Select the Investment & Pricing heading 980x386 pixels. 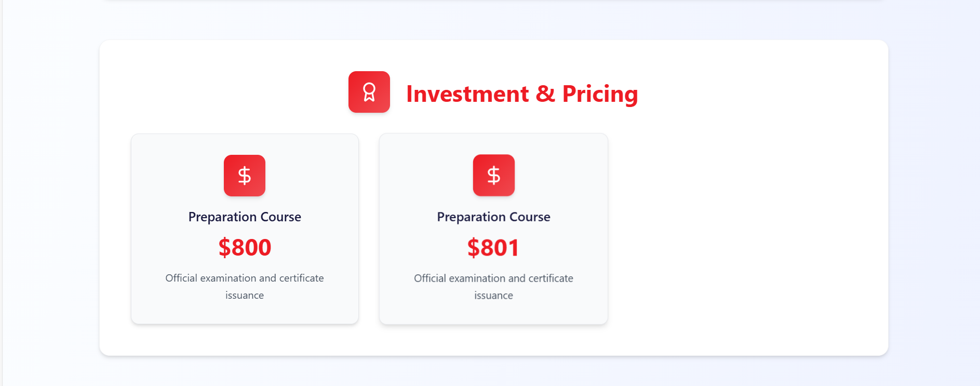(521, 94)
